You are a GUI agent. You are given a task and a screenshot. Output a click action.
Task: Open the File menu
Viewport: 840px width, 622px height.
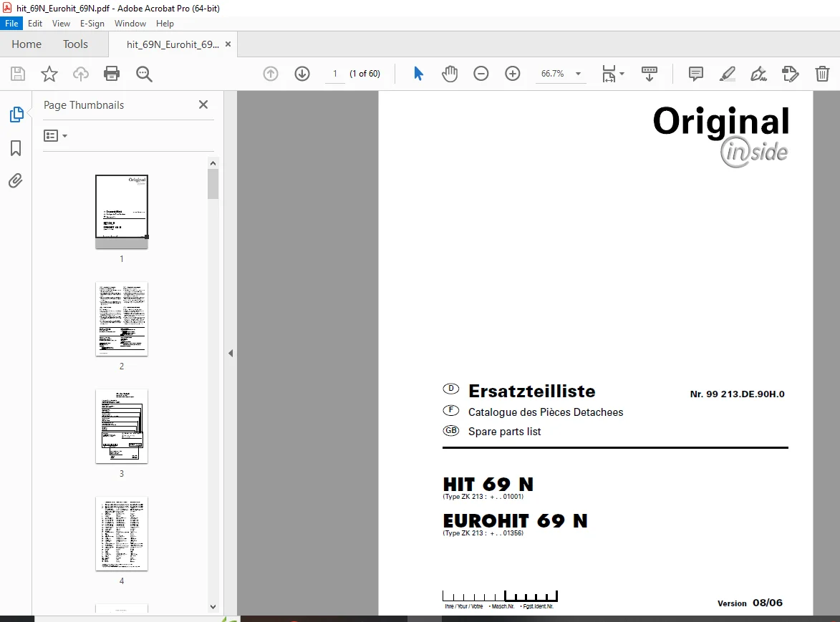[11, 24]
